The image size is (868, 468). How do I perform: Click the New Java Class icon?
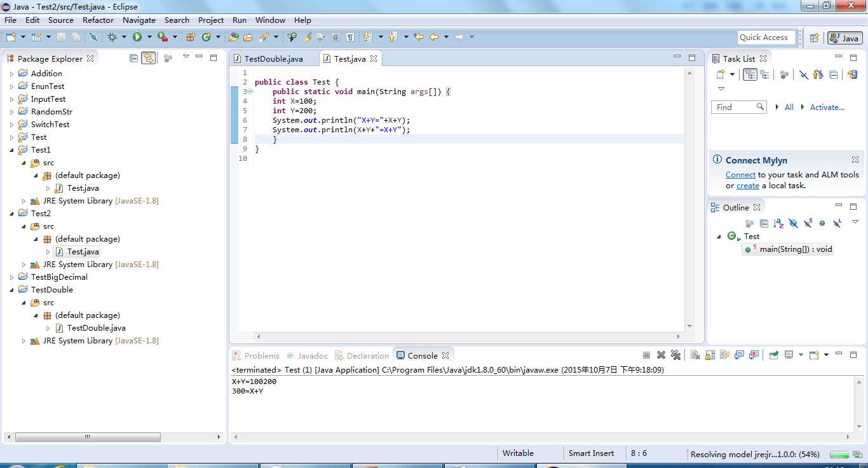[x=206, y=37]
